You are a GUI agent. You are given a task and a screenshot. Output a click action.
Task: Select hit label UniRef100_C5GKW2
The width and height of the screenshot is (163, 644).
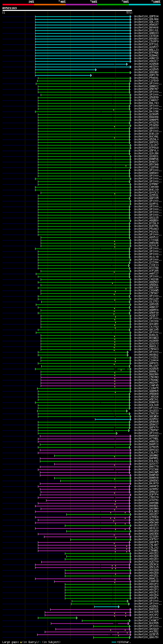pyautogui.click(x=146, y=380)
